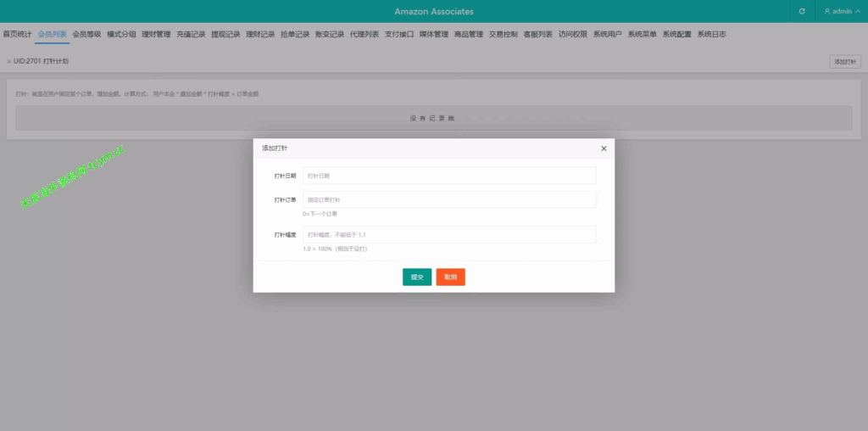Open the 系统用户 menu tab
The width and height of the screenshot is (868, 431).
(x=608, y=34)
